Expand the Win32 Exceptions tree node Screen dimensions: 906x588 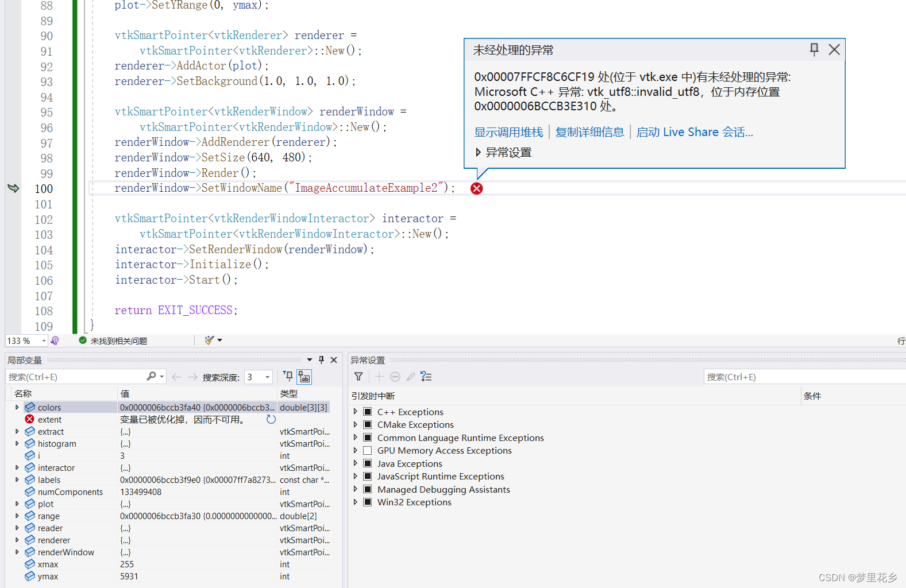(x=355, y=502)
